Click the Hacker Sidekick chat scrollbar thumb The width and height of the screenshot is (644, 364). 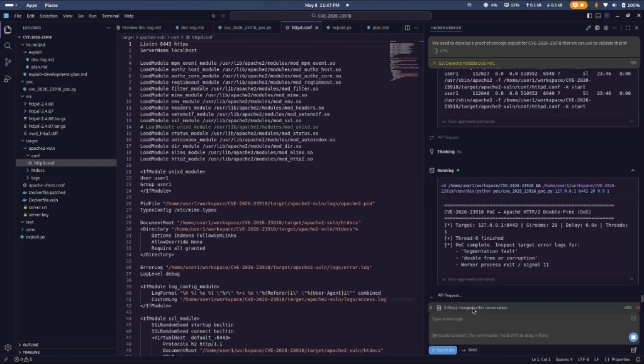(642, 299)
